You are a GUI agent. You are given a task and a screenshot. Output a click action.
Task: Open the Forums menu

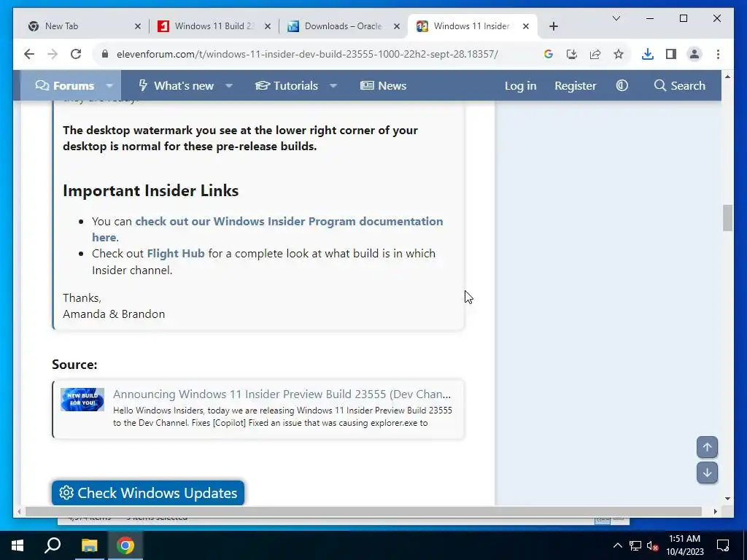click(65, 86)
